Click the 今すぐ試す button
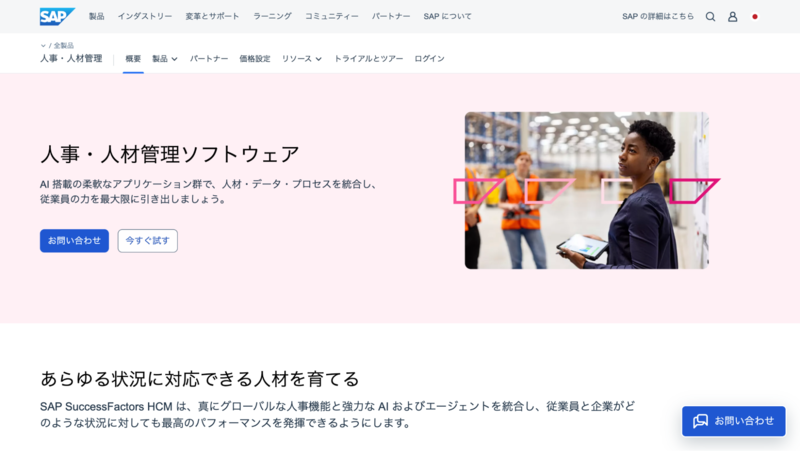 pos(147,241)
